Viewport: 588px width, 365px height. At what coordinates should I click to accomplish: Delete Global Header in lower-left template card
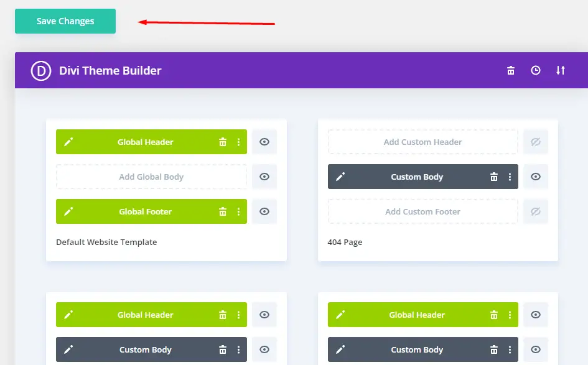tap(223, 315)
